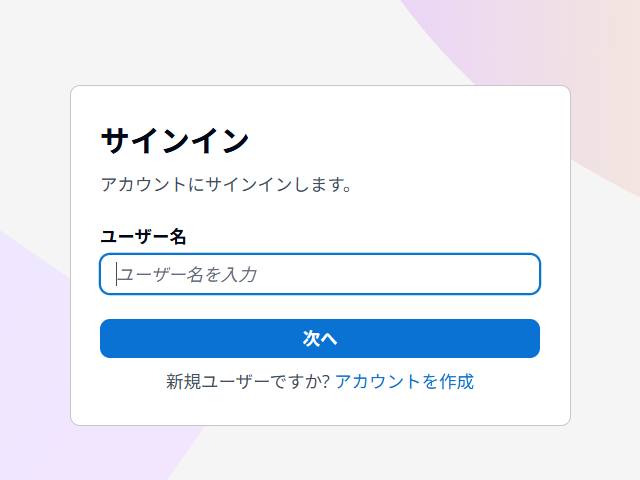
Task: Create a new account via the blue link
Action: tap(404, 381)
